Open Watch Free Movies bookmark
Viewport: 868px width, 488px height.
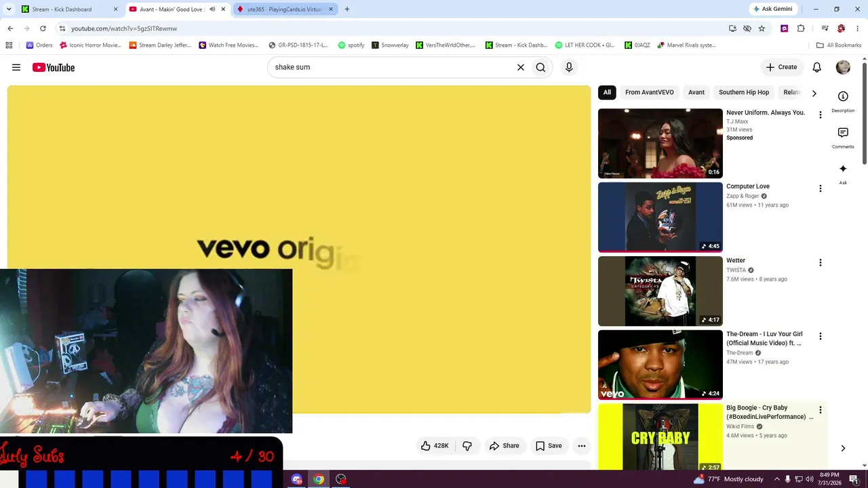click(229, 45)
